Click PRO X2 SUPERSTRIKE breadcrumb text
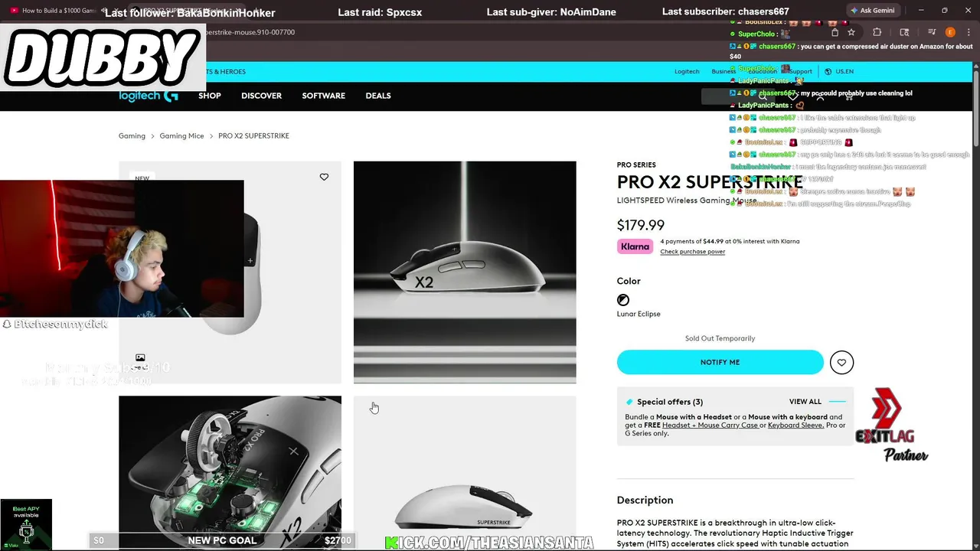980x551 pixels. click(253, 135)
